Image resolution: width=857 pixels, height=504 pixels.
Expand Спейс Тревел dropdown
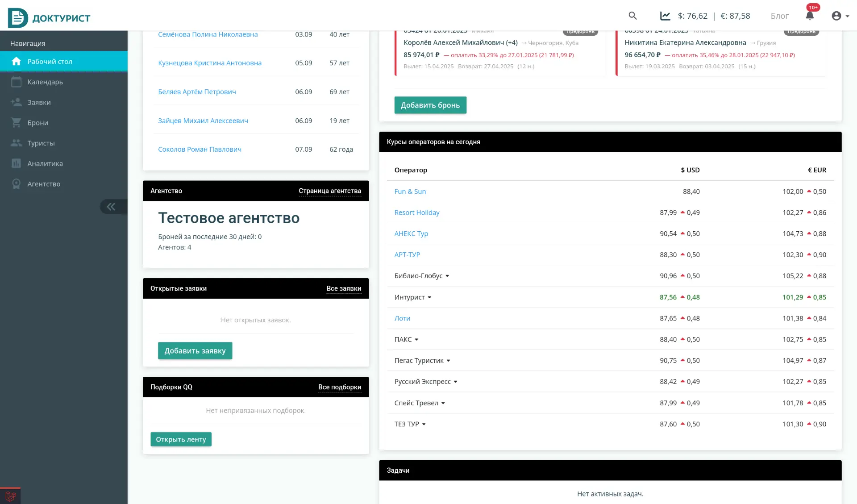coord(420,403)
